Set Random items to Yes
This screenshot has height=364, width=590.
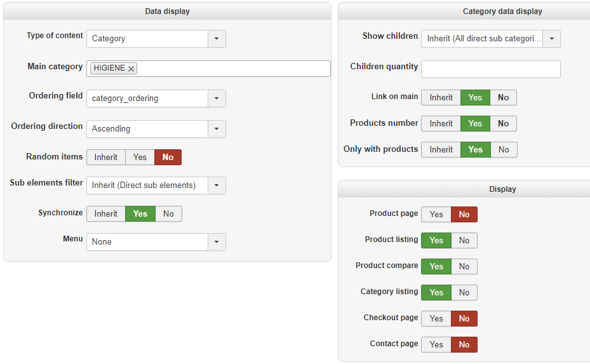pyautogui.click(x=140, y=157)
